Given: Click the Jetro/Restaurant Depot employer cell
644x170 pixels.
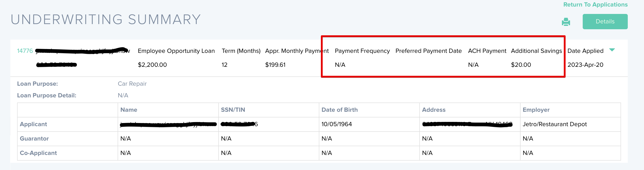Looking at the screenshot, I should 554,124.
